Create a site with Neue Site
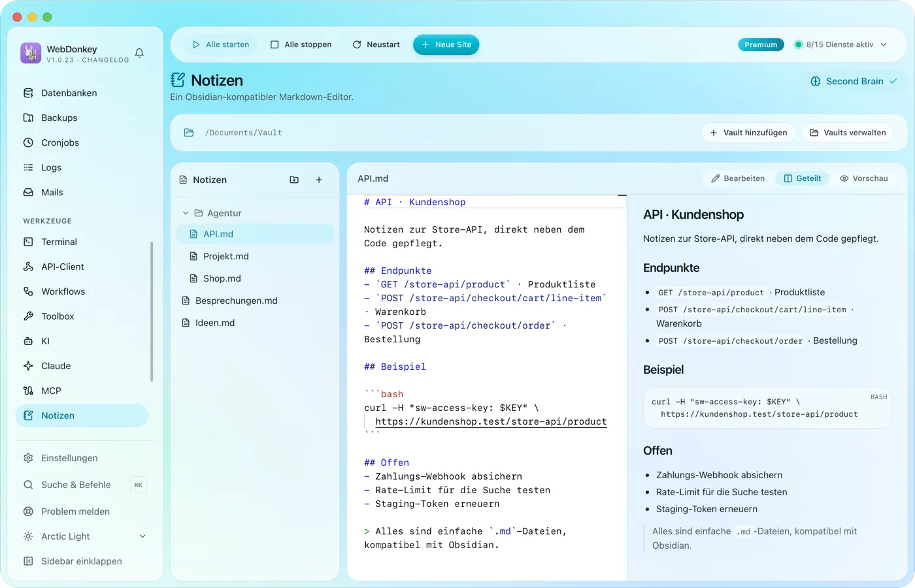This screenshot has height=588, width=915. tap(446, 44)
